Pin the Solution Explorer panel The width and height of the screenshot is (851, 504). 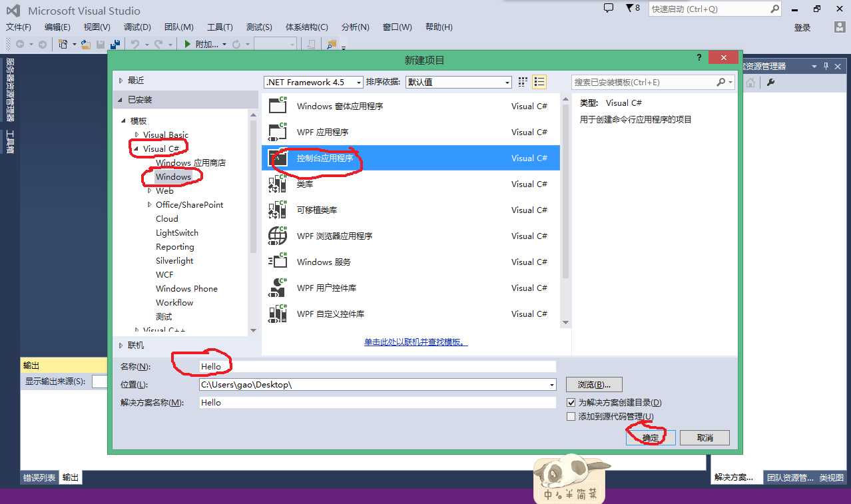coord(826,66)
